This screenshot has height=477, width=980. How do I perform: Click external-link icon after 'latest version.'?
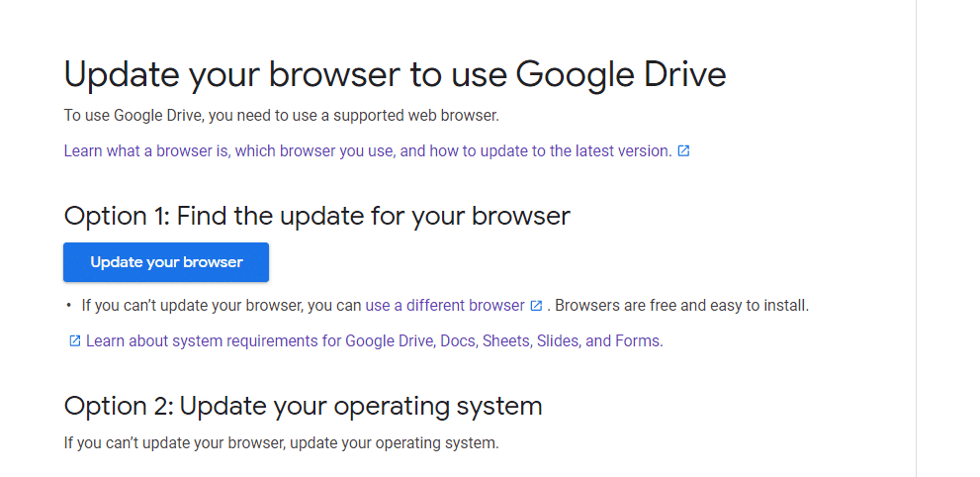click(683, 150)
